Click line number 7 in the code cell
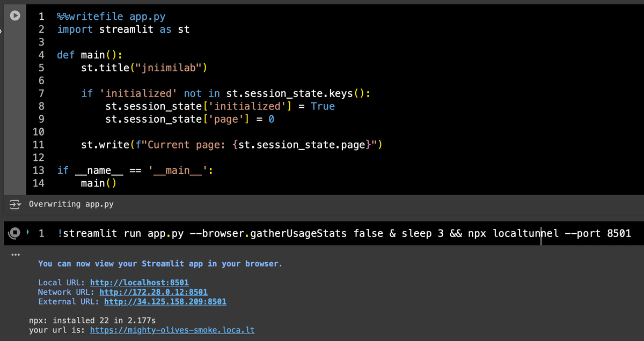644x341 pixels. tap(41, 93)
